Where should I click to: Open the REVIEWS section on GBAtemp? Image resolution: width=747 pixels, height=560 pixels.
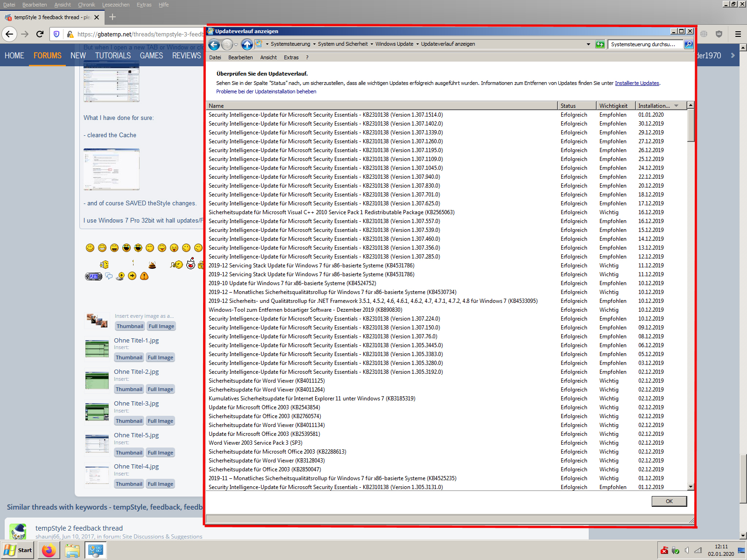(186, 56)
